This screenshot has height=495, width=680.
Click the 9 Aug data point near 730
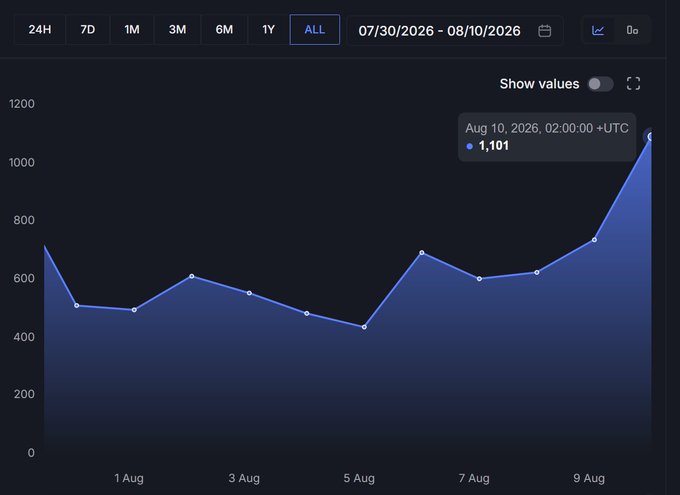click(594, 239)
